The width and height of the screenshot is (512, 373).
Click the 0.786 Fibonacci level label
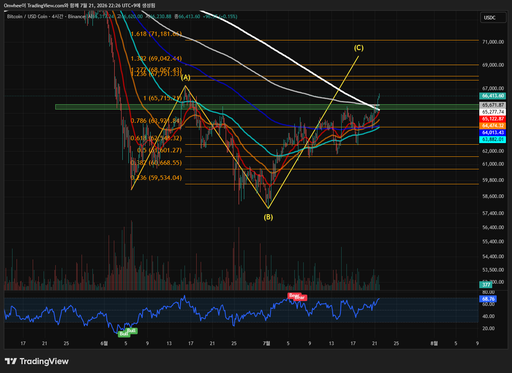[156, 121]
